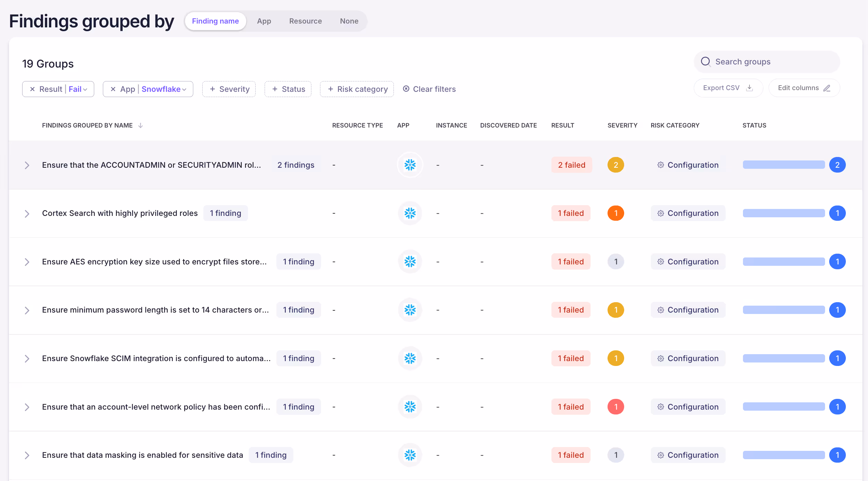Click Clear filters
Image resolution: width=868 pixels, height=481 pixels.
[x=429, y=89]
